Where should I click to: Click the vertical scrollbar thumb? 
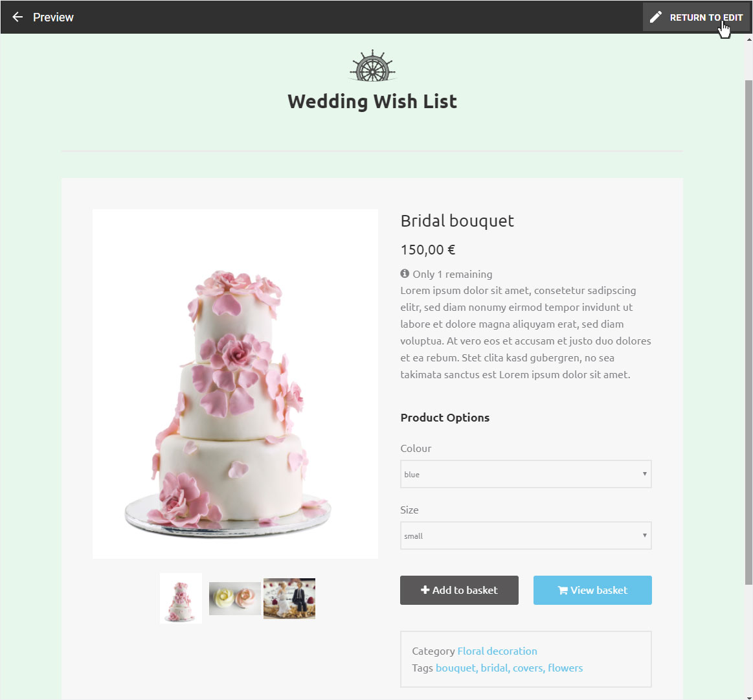748,332
